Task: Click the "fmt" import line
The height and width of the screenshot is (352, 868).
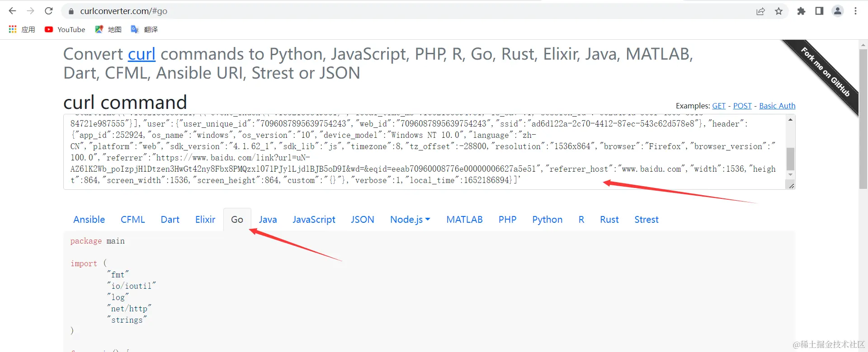Action: click(118, 275)
